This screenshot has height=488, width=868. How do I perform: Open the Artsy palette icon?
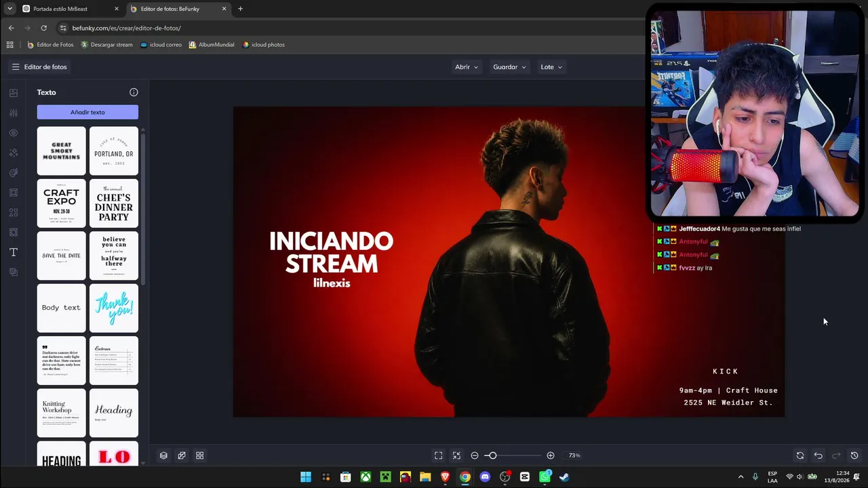14,173
